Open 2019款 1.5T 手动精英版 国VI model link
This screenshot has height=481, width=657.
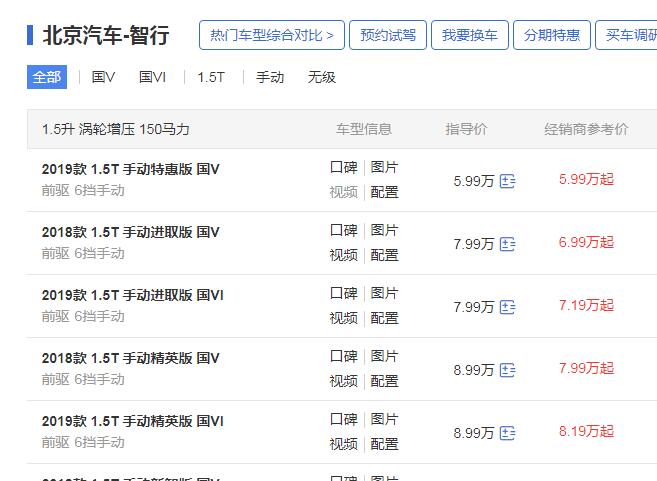[x=132, y=421]
